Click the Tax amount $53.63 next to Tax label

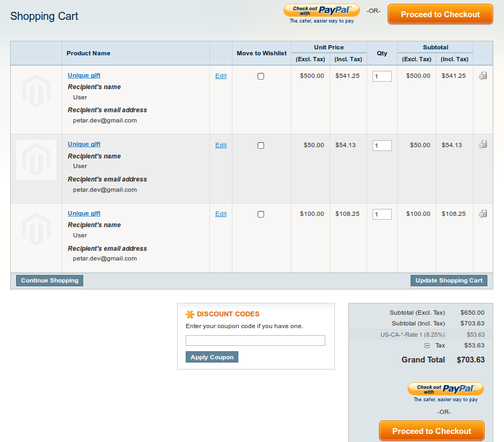pos(474,345)
